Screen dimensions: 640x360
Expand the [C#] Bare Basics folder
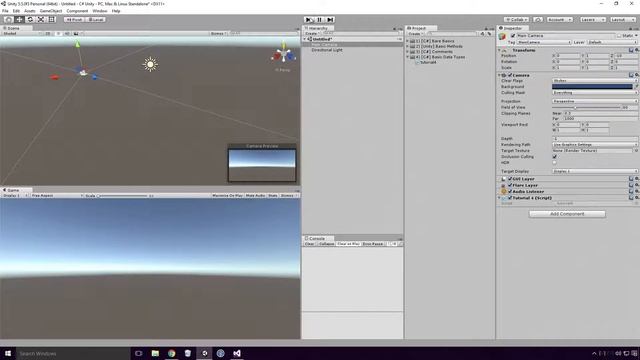coord(407,41)
